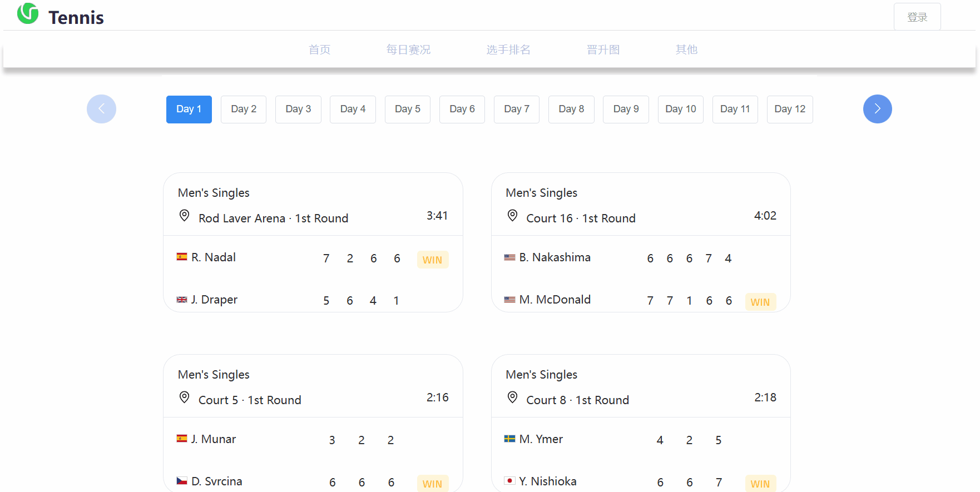Image resolution: width=980 pixels, height=492 pixels.
Task: Click the Tennis site title
Action: coord(76,18)
